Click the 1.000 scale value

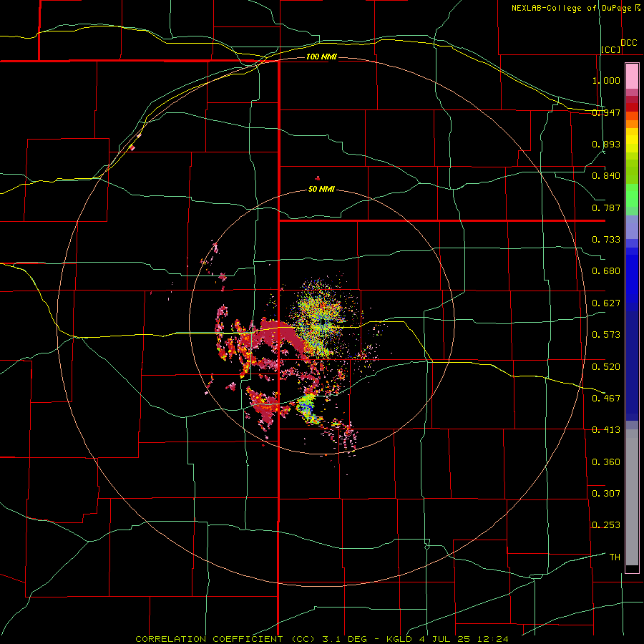[x=606, y=80]
